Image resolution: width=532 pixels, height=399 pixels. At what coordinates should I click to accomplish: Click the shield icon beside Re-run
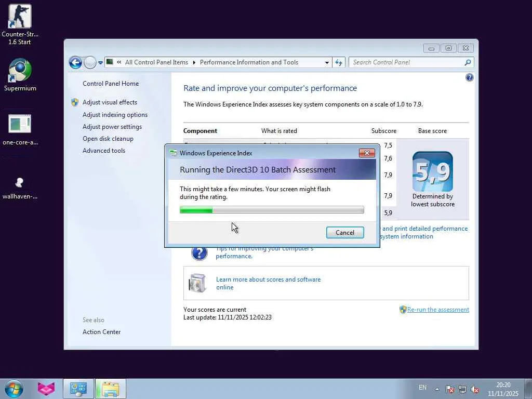click(403, 310)
